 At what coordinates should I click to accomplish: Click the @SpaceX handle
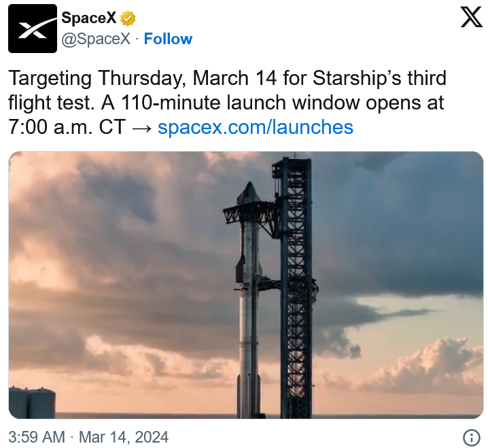(x=96, y=39)
